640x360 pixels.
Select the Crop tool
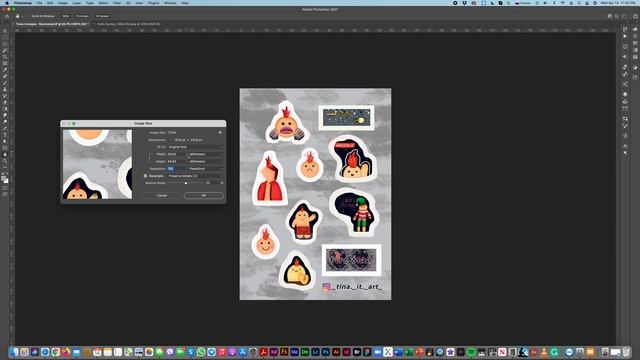tap(5, 57)
